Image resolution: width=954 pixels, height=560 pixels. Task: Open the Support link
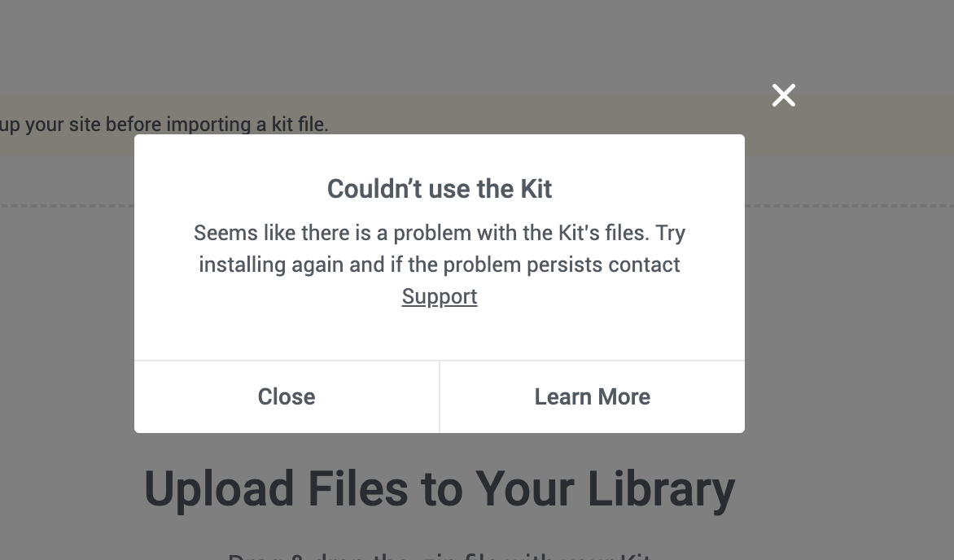pyautogui.click(x=440, y=296)
